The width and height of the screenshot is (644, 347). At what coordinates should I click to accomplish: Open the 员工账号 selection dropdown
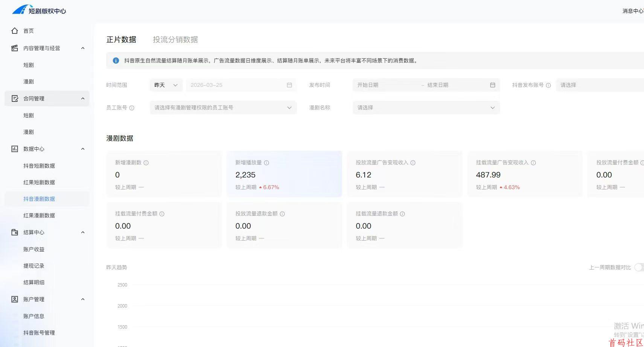coord(223,108)
